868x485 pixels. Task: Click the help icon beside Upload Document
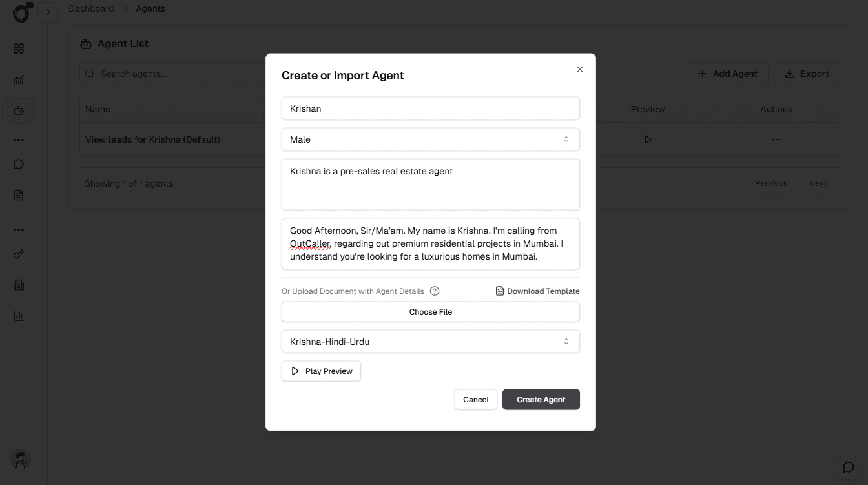[435, 291]
